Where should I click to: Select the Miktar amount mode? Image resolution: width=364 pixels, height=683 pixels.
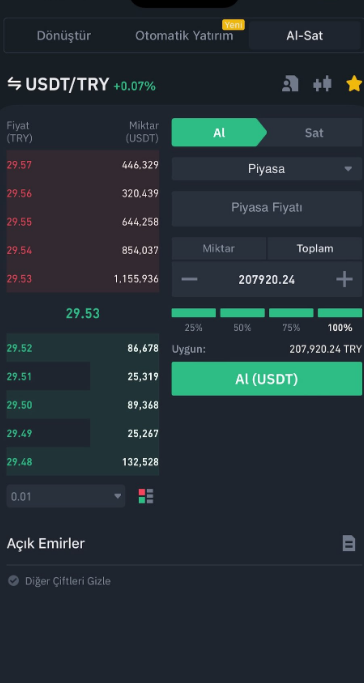pyautogui.click(x=219, y=249)
